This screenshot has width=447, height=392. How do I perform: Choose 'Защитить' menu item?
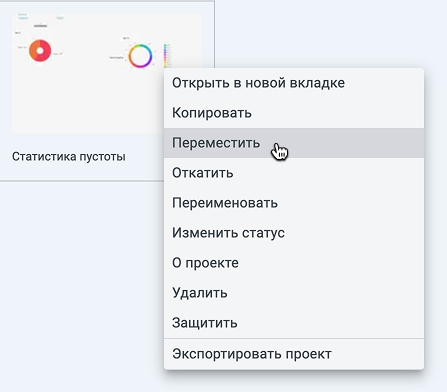coord(294,323)
